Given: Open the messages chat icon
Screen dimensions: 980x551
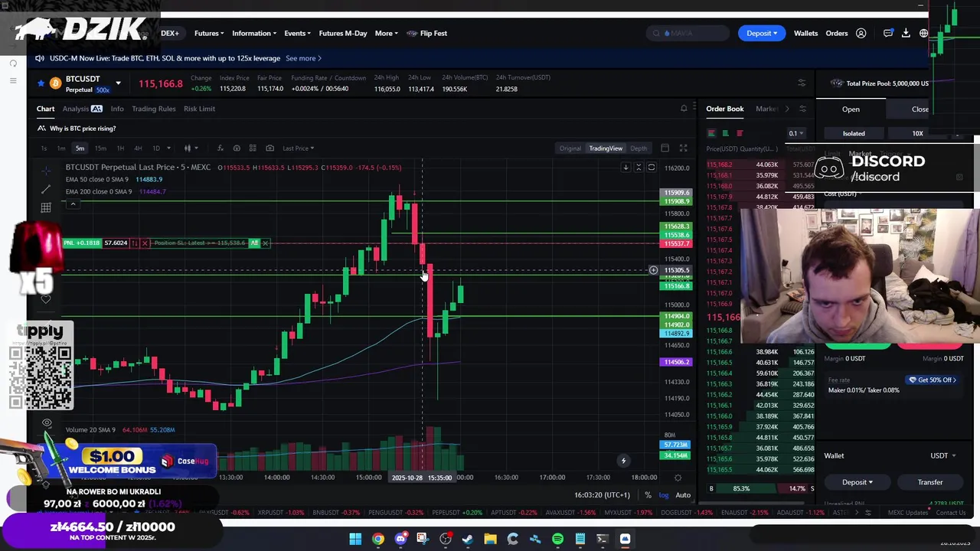Looking at the screenshot, I should (888, 33).
